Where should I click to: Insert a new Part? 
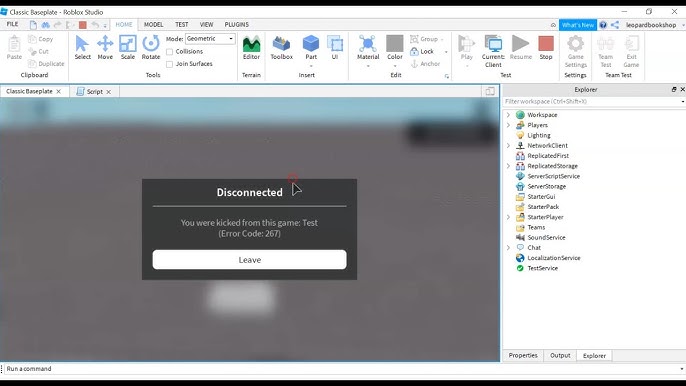(311, 48)
